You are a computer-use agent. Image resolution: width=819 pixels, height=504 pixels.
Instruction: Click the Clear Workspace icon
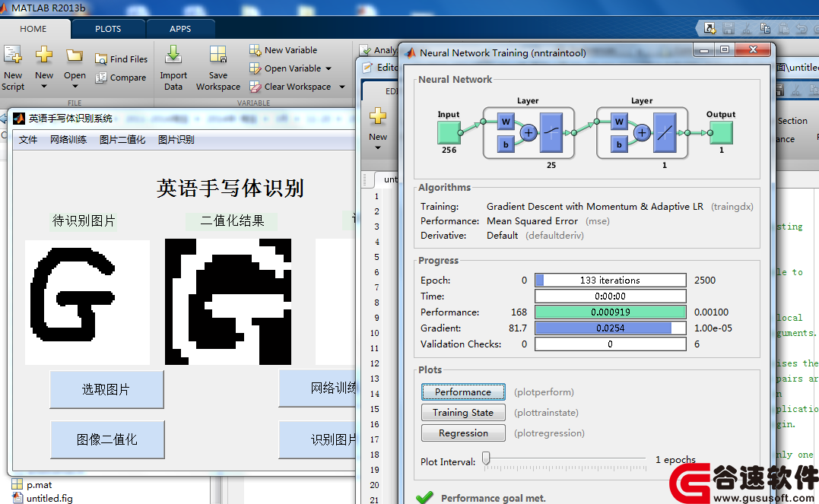(255, 87)
